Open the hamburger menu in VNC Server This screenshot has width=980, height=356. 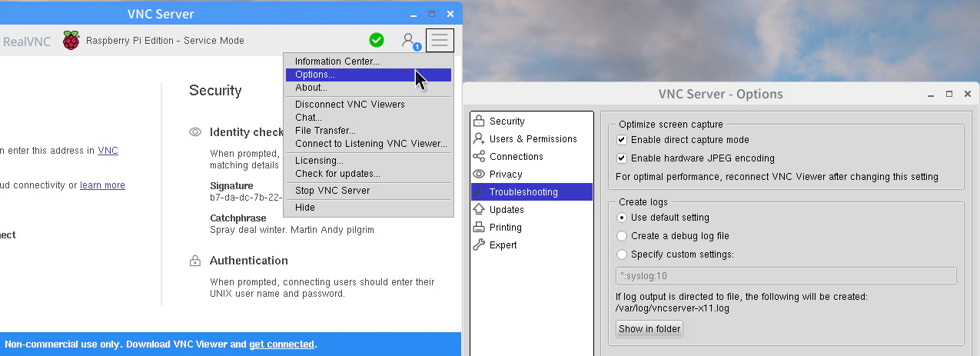(440, 40)
